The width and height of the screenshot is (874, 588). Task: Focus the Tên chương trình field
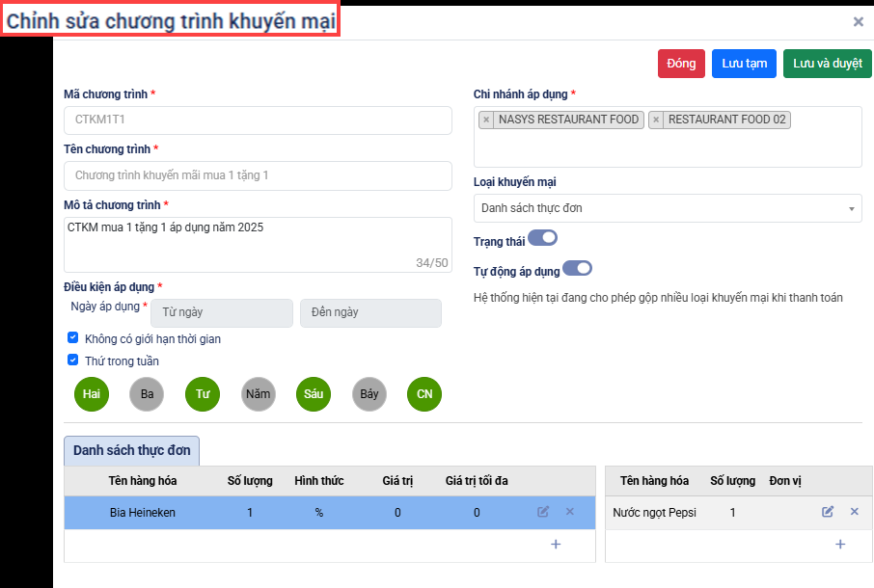click(259, 176)
